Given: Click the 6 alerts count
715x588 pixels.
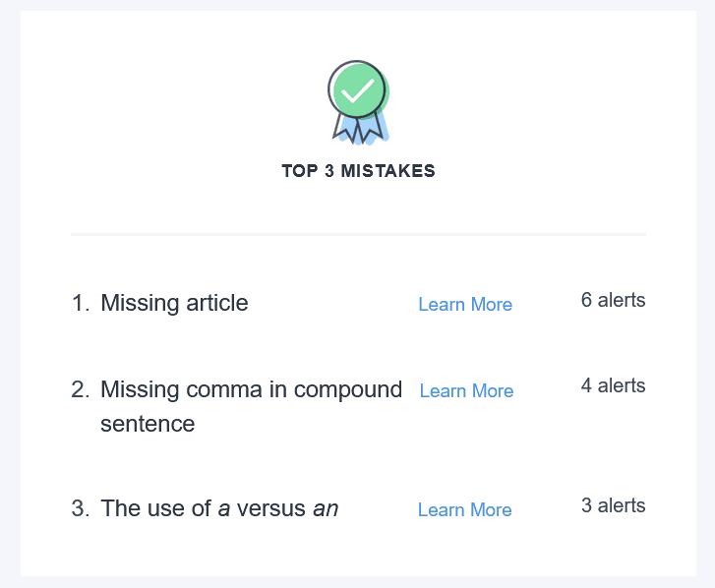Looking at the screenshot, I should (613, 301).
